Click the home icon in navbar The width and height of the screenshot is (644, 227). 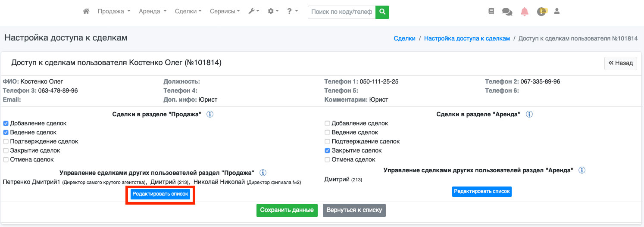pyautogui.click(x=86, y=12)
